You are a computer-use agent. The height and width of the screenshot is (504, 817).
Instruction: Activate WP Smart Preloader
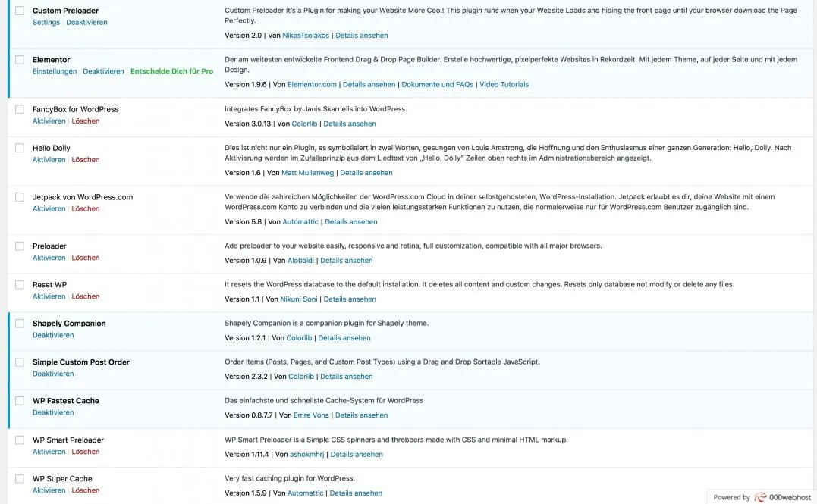pos(49,452)
